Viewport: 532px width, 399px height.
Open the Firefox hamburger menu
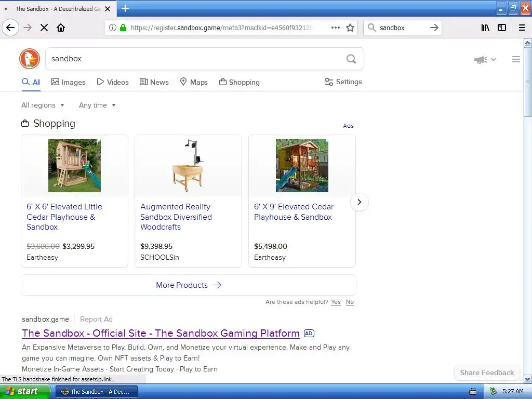522,28
